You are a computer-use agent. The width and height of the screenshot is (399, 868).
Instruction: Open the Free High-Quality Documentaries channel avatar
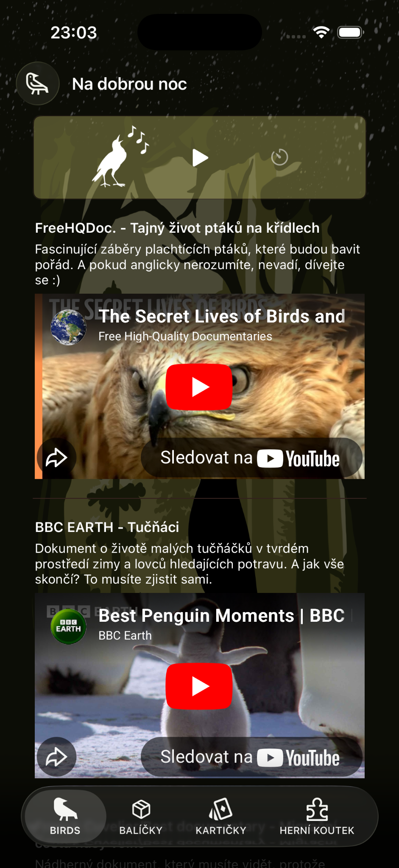[68, 327]
